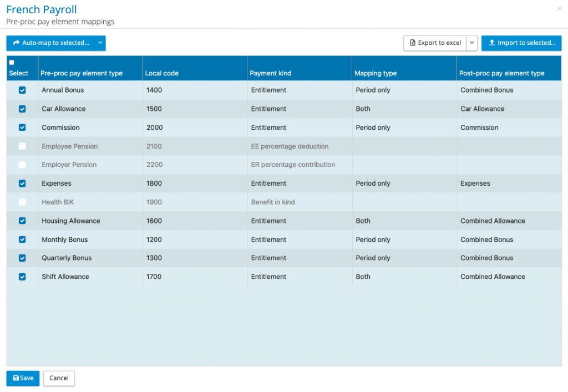Check the Employee Pension row checkbox
This screenshot has width=568, height=392.
click(x=22, y=146)
